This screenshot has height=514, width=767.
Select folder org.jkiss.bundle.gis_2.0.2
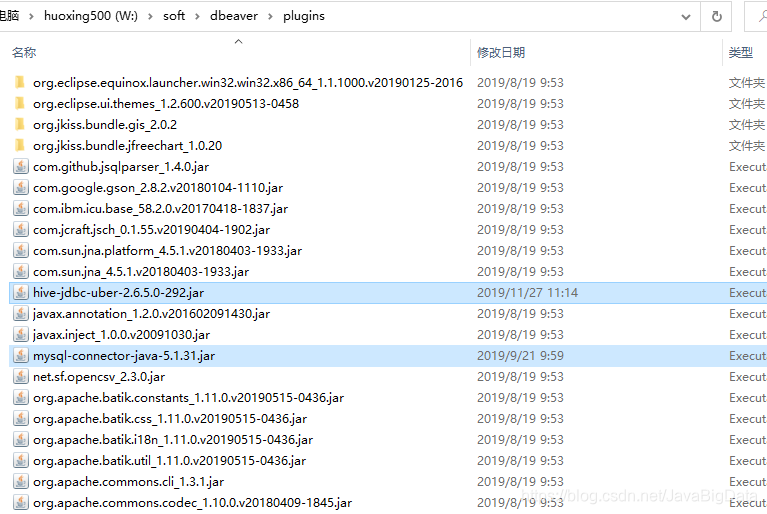click(105, 125)
